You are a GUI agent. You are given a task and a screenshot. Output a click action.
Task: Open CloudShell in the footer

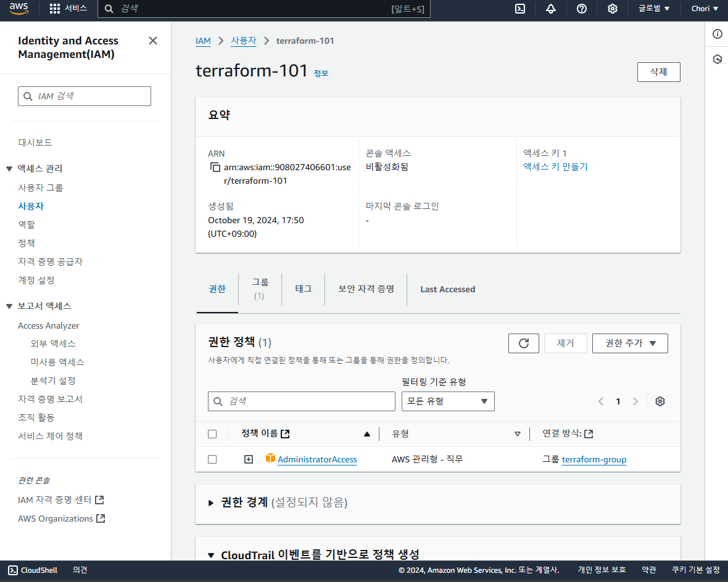[x=33, y=570]
